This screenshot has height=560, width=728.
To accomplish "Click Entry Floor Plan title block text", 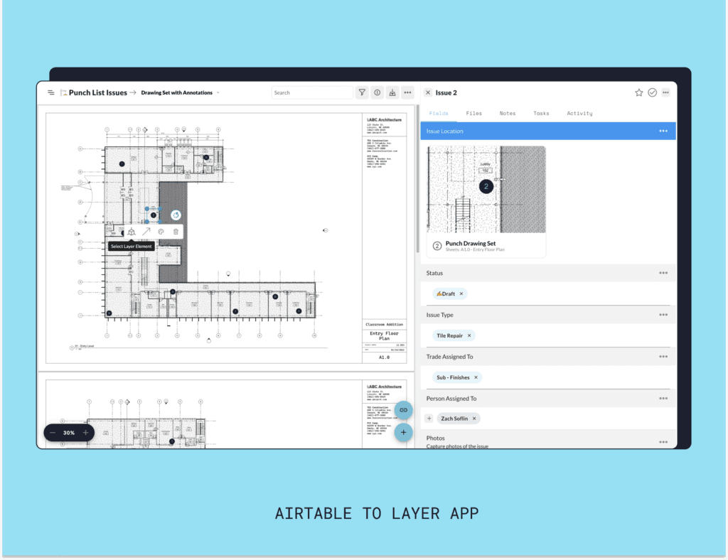I will (385, 336).
